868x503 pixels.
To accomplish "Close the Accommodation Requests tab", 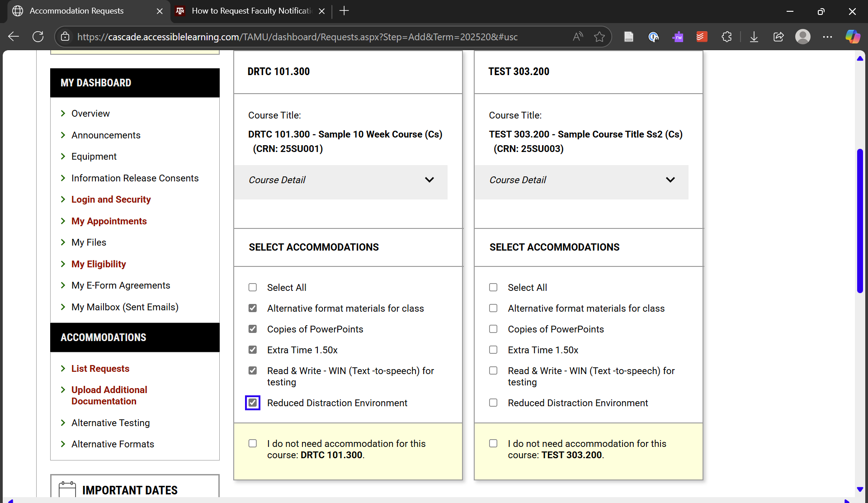I will point(160,11).
